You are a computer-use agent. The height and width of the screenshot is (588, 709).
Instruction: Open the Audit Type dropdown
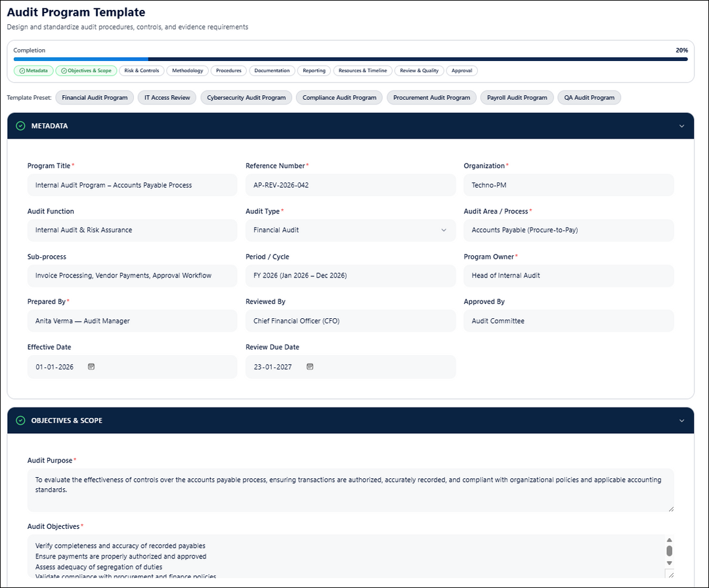351,230
